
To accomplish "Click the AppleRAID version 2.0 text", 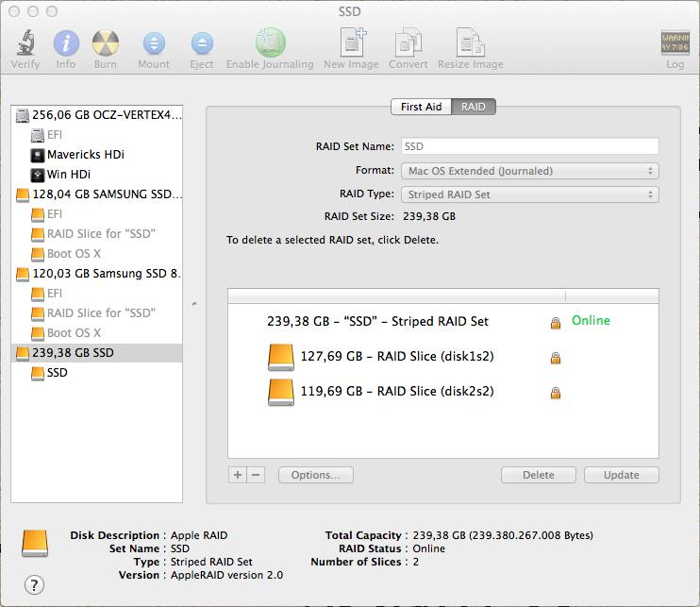I will [226, 575].
